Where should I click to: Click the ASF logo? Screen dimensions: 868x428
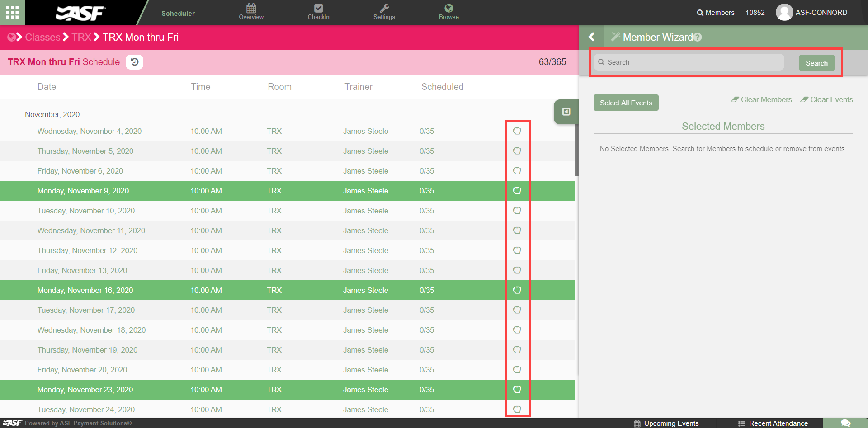[x=81, y=13]
